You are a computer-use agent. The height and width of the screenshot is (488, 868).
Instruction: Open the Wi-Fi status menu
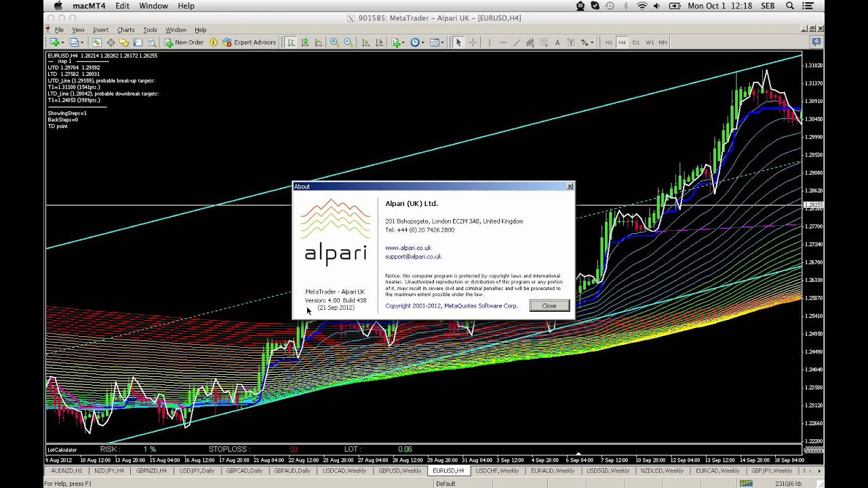tap(641, 5)
